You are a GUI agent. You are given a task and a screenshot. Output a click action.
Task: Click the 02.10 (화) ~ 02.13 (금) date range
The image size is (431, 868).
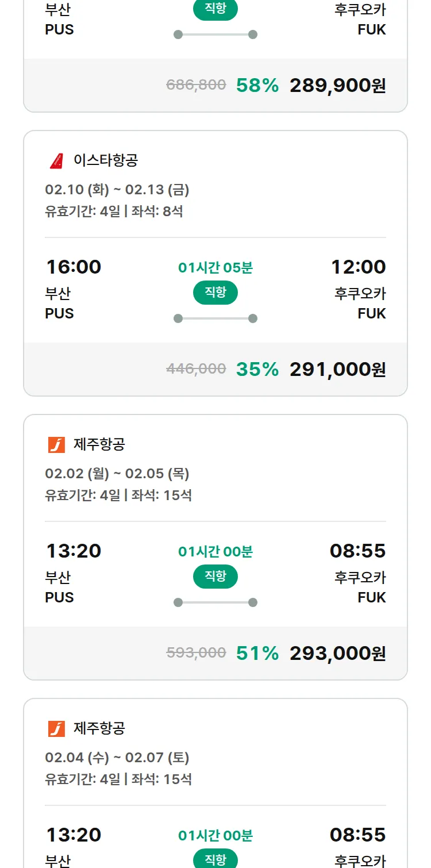(x=117, y=190)
